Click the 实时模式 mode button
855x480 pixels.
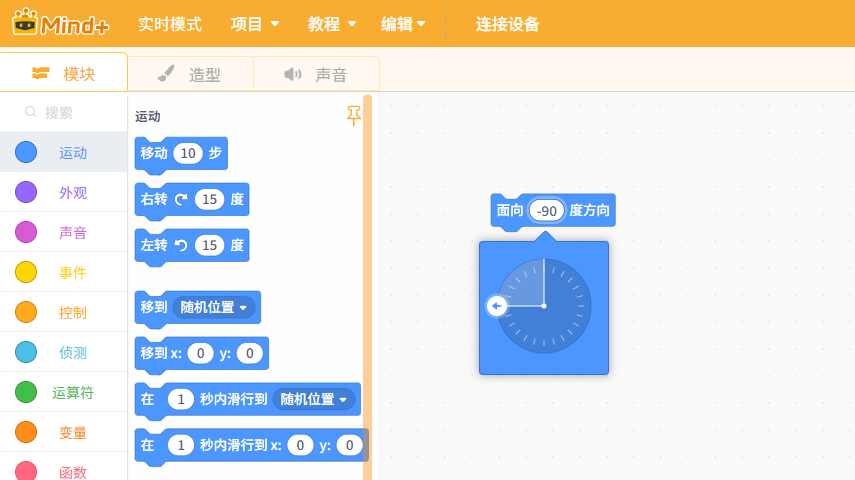pos(170,24)
